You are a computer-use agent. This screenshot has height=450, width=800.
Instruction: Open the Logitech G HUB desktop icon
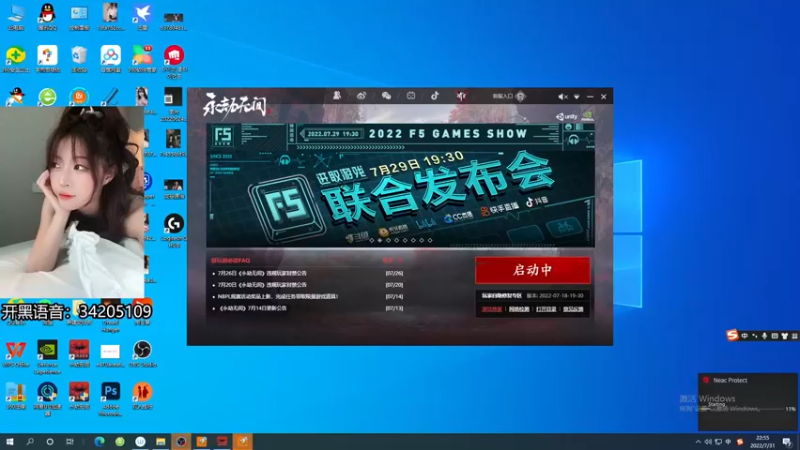pyautogui.click(x=174, y=230)
